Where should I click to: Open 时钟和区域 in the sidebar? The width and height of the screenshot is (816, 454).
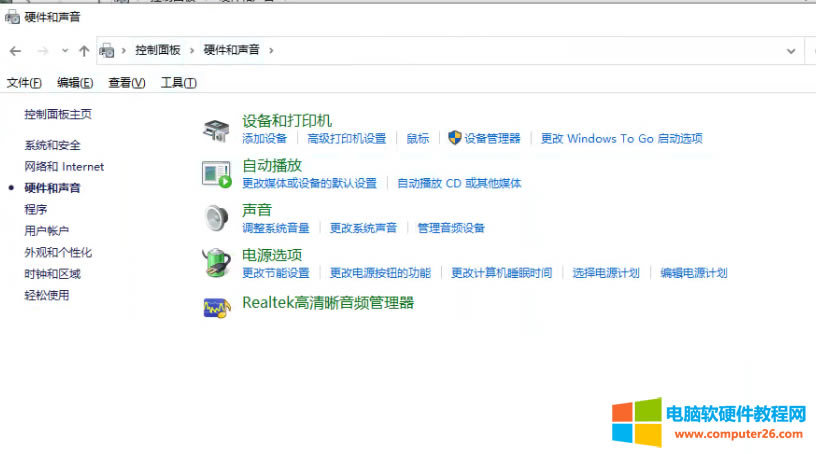click(52, 274)
